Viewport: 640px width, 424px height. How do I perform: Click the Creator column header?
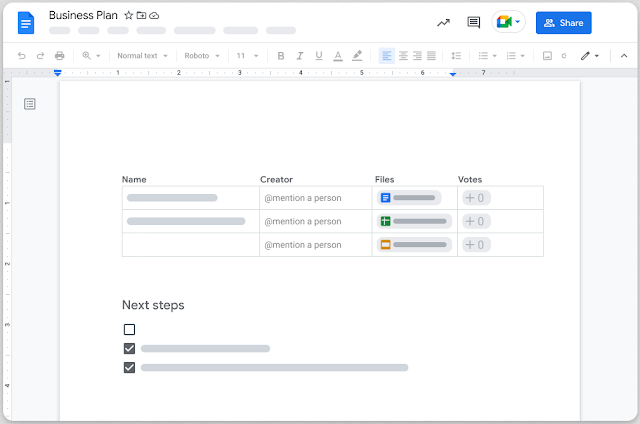276,180
